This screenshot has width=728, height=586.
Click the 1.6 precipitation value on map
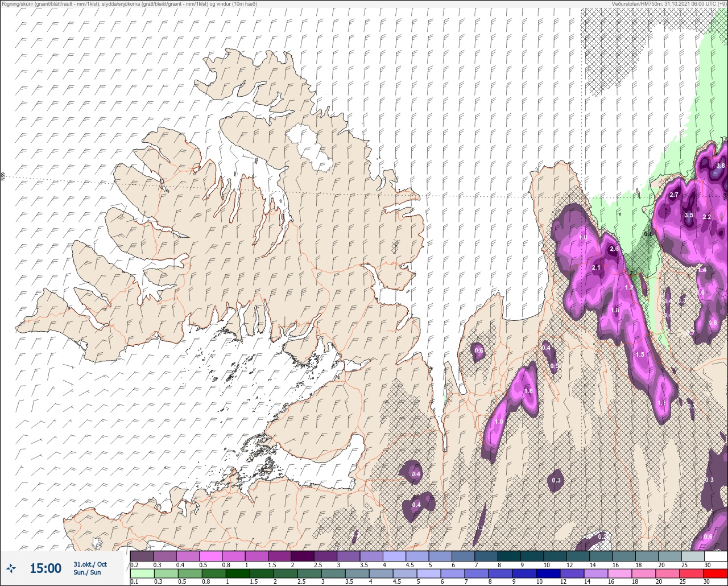pos(528,391)
